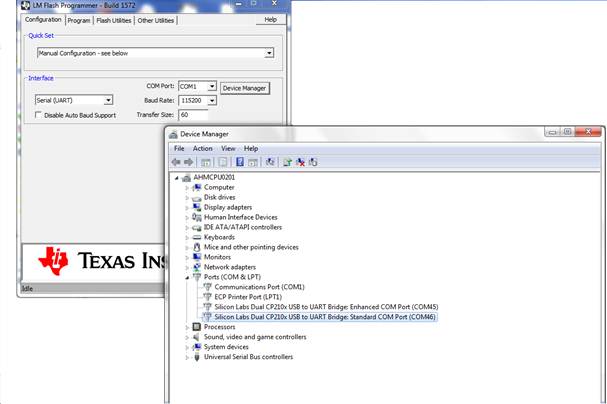Open the Serial (UART) interface dropdown

(x=108, y=100)
